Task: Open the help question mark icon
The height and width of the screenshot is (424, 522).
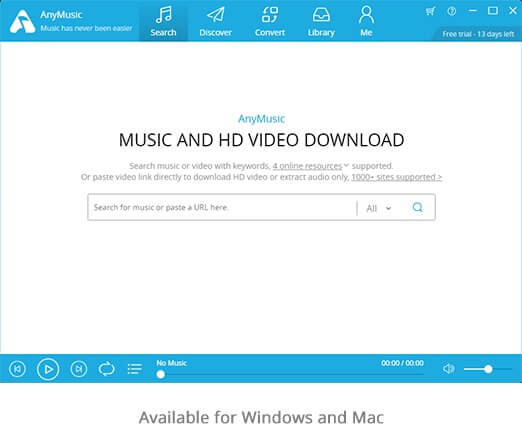Action: click(x=452, y=11)
